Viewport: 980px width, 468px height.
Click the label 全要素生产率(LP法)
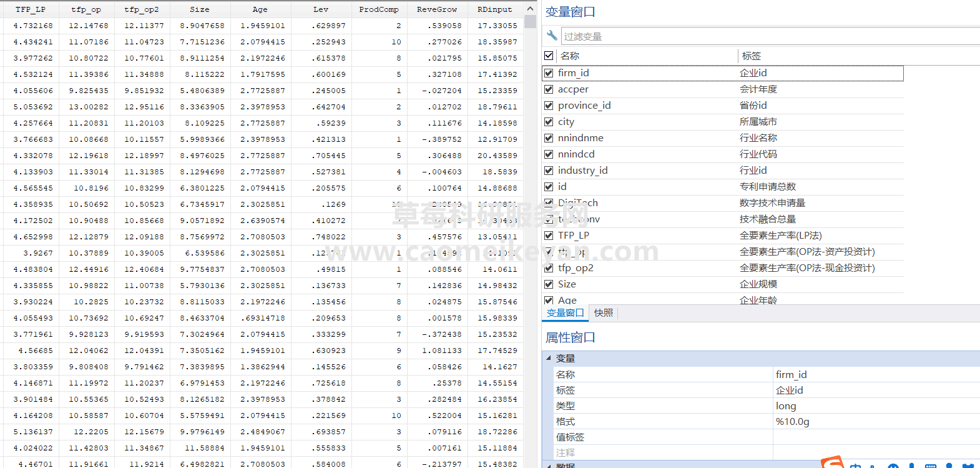pos(781,236)
